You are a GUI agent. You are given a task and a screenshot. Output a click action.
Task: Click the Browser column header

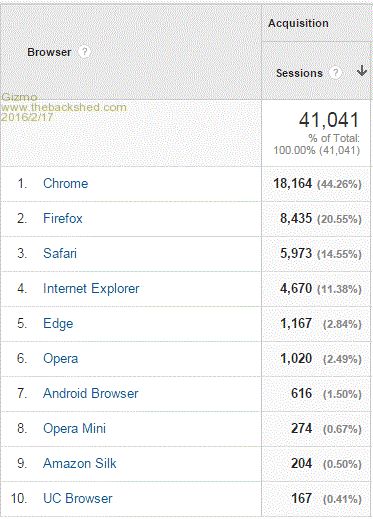point(49,52)
